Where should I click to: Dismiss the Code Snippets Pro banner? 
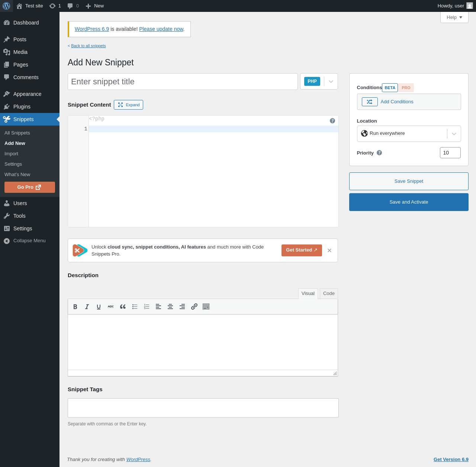click(x=329, y=250)
